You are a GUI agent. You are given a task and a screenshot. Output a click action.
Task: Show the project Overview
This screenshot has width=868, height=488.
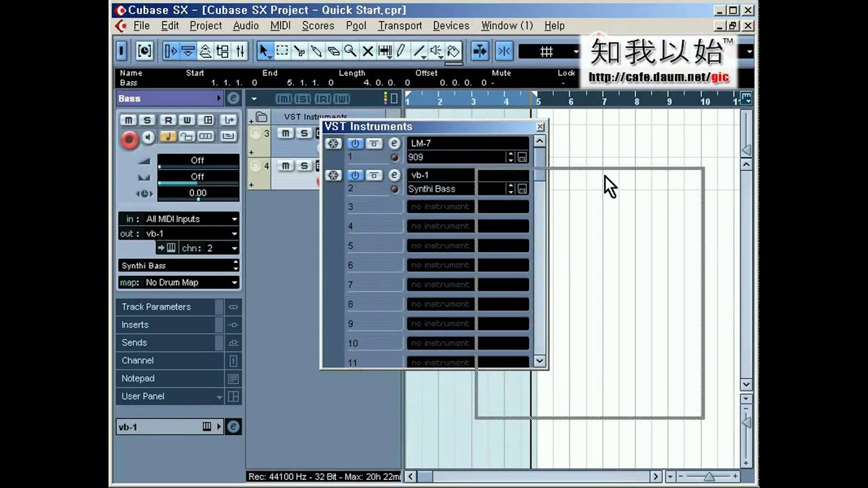pos(205,51)
